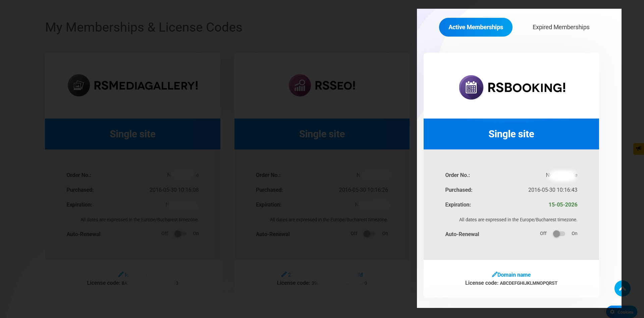Click the pencil edit icon under RSMediaGallery
Image resolution: width=644 pixels, height=318 pixels.
(121, 274)
